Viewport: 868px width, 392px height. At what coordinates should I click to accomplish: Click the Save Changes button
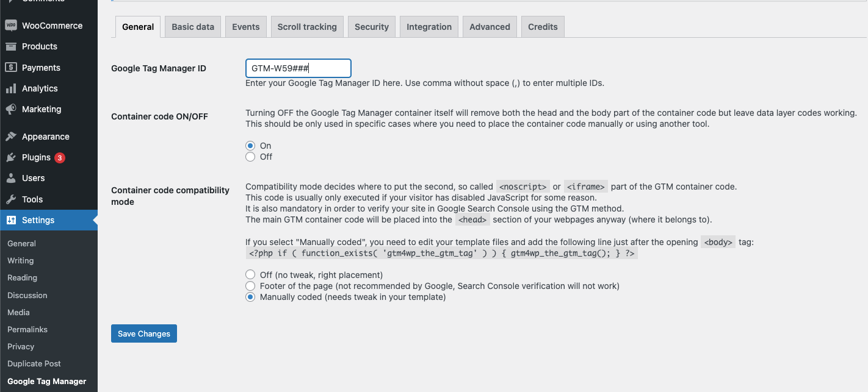click(x=144, y=333)
